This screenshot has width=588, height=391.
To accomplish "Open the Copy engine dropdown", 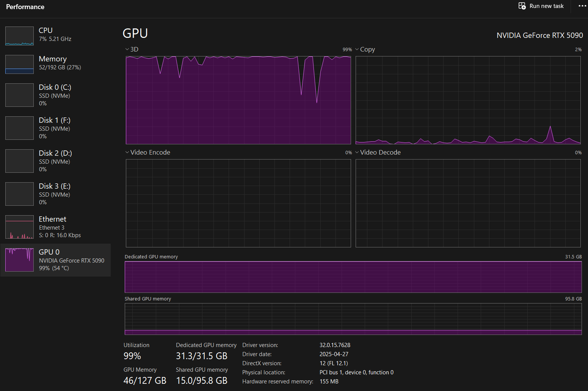I will pos(357,49).
